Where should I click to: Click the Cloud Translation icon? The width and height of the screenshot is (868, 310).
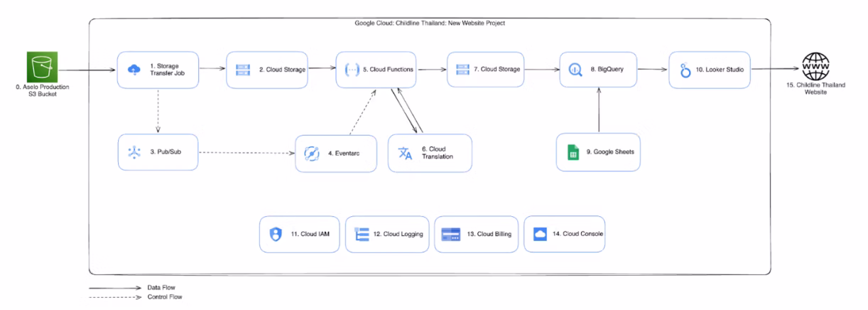click(x=405, y=153)
